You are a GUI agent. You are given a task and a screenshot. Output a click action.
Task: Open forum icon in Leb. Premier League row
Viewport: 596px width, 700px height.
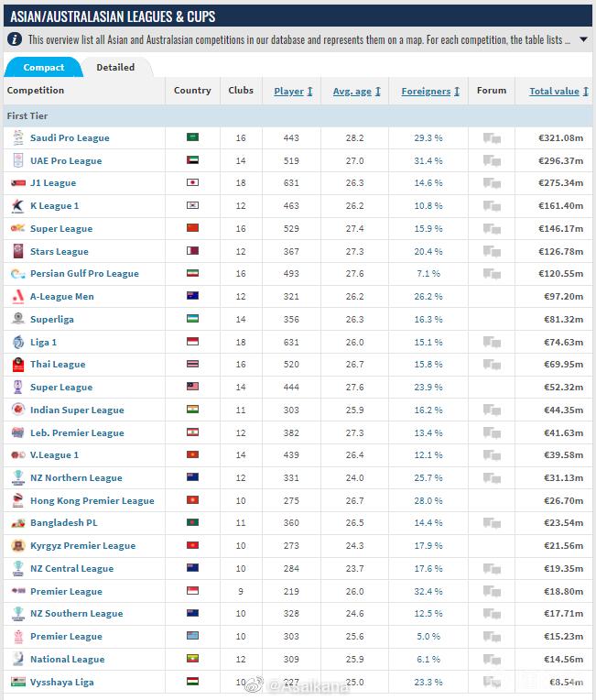pos(492,432)
